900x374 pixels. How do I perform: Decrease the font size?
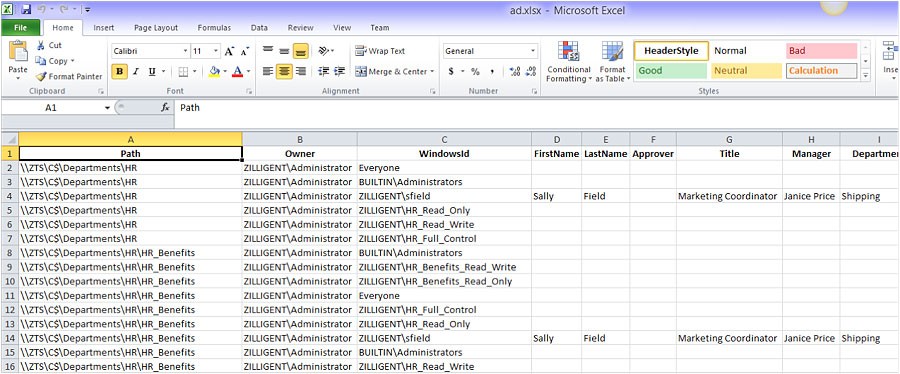245,52
